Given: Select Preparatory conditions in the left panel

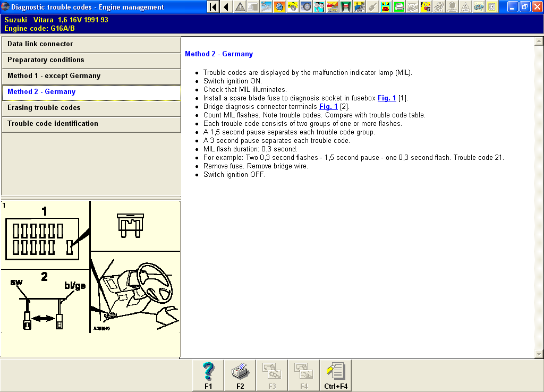Looking at the screenshot, I should pos(91,60).
